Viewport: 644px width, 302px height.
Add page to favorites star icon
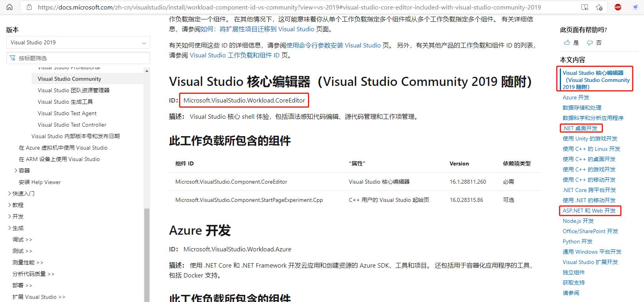[599, 7]
